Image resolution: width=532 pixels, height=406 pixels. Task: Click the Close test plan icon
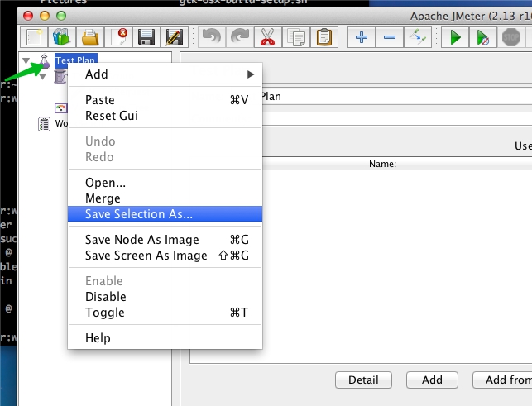click(118, 37)
